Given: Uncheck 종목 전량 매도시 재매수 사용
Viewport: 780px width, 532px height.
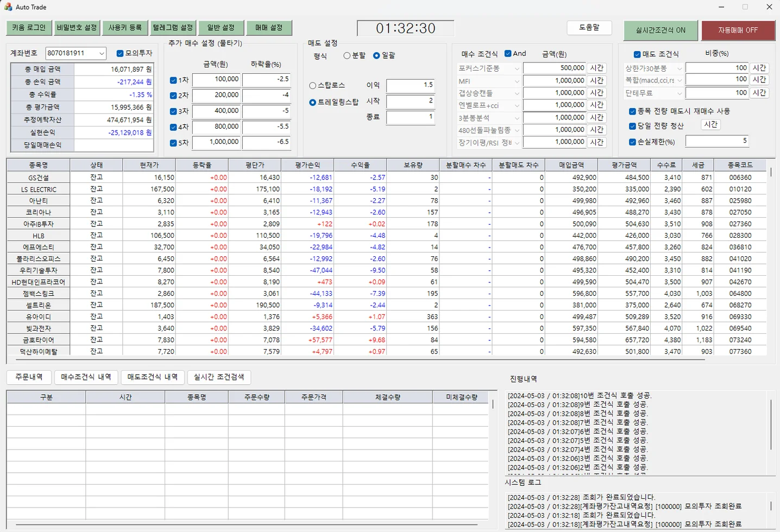Looking at the screenshot, I should [x=632, y=111].
